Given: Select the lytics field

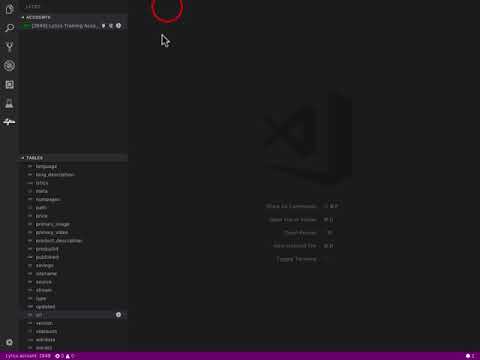Looking at the screenshot, I should coord(42,183).
